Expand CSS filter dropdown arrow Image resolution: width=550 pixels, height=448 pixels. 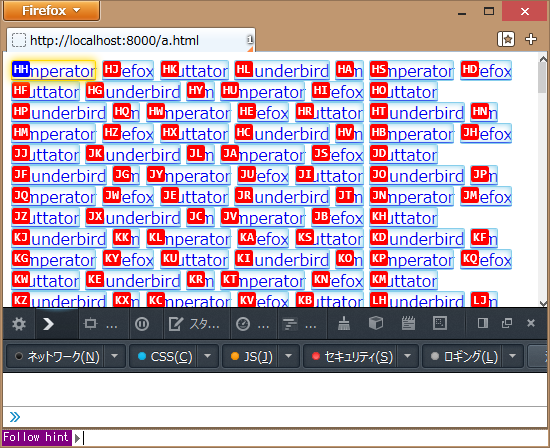point(208,356)
